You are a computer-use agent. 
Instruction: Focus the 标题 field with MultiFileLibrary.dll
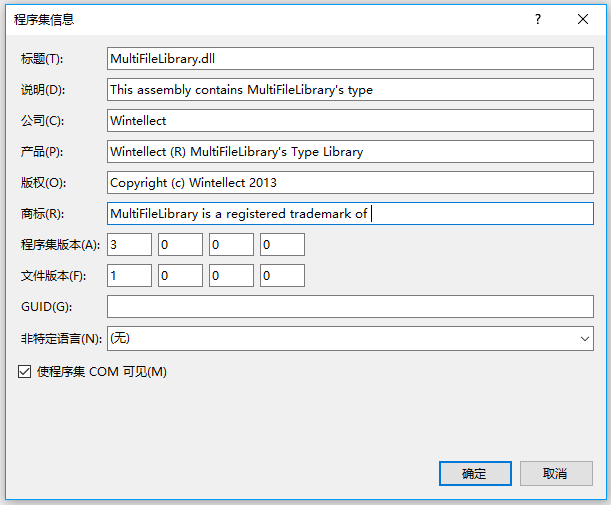tap(350, 59)
